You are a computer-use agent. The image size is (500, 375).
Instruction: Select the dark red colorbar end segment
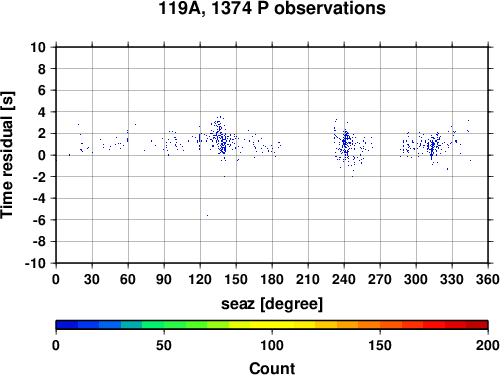coord(477,325)
